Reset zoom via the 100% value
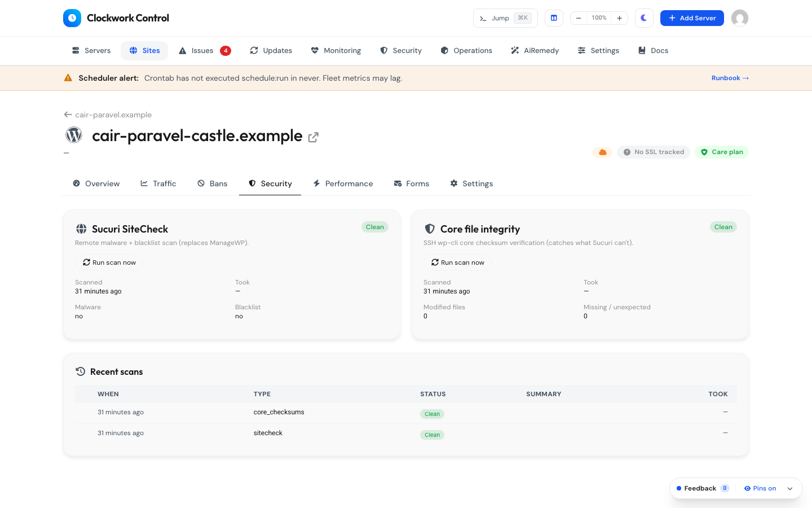Image resolution: width=812 pixels, height=508 pixels. [599, 18]
